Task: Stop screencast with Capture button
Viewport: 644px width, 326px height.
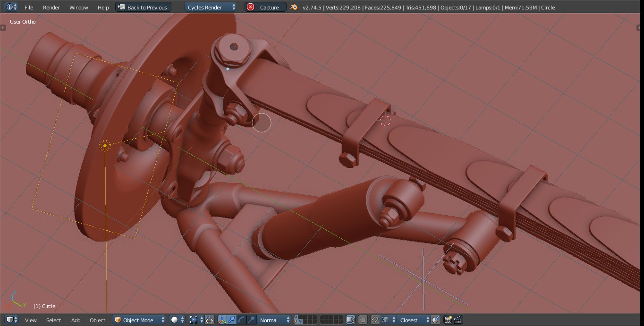Action: coord(265,7)
